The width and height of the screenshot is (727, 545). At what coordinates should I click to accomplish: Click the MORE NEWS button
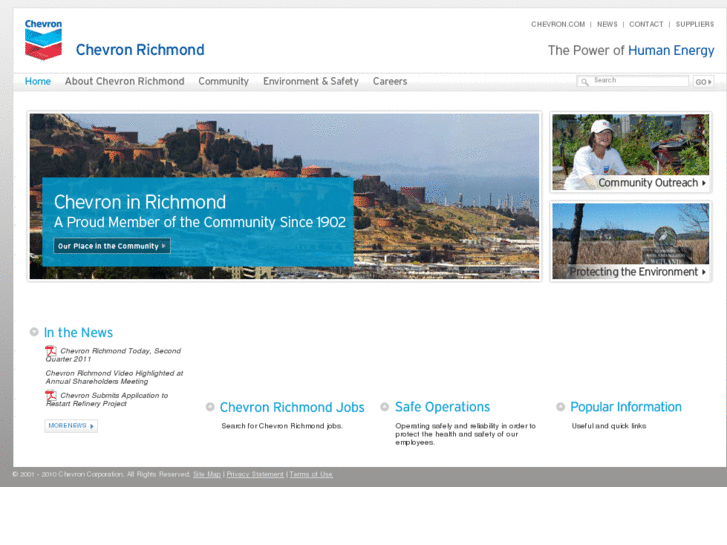click(71, 426)
